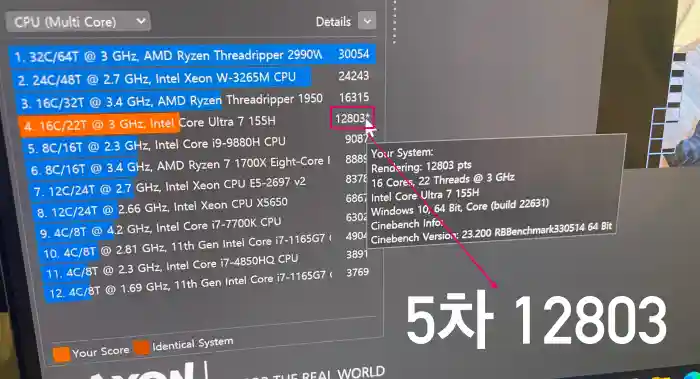Click the Identical System legend swatch
700x379 pixels.
(x=141, y=347)
